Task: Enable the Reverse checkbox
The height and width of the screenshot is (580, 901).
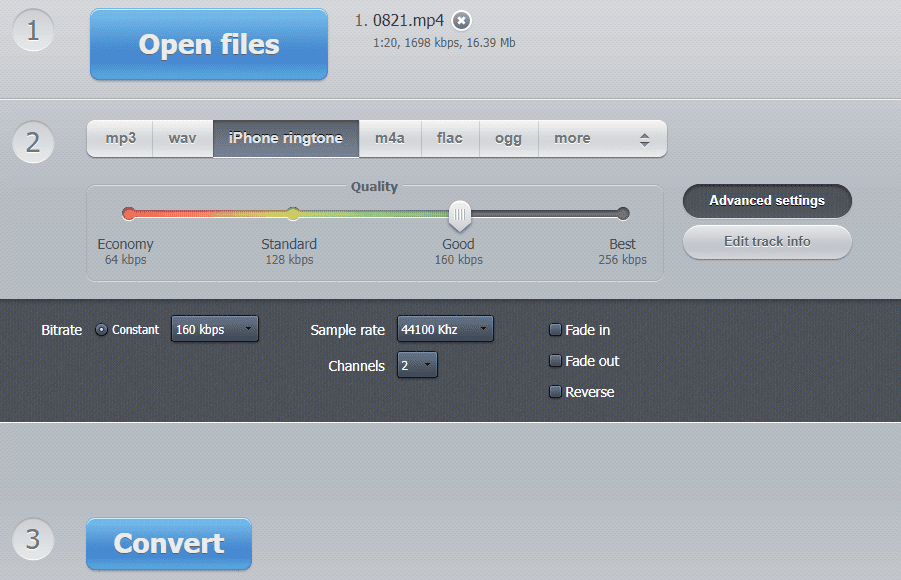Action: (555, 392)
